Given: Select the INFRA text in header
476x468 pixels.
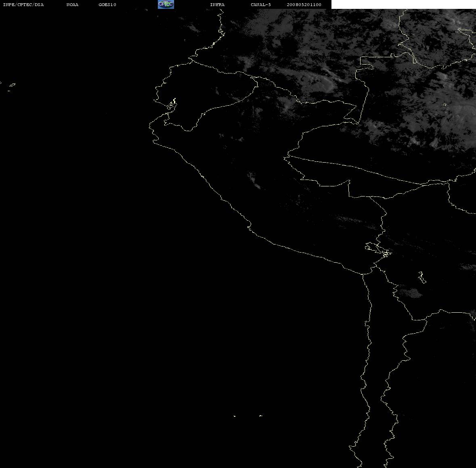Looking at the screenshot, I should [217, 4].
